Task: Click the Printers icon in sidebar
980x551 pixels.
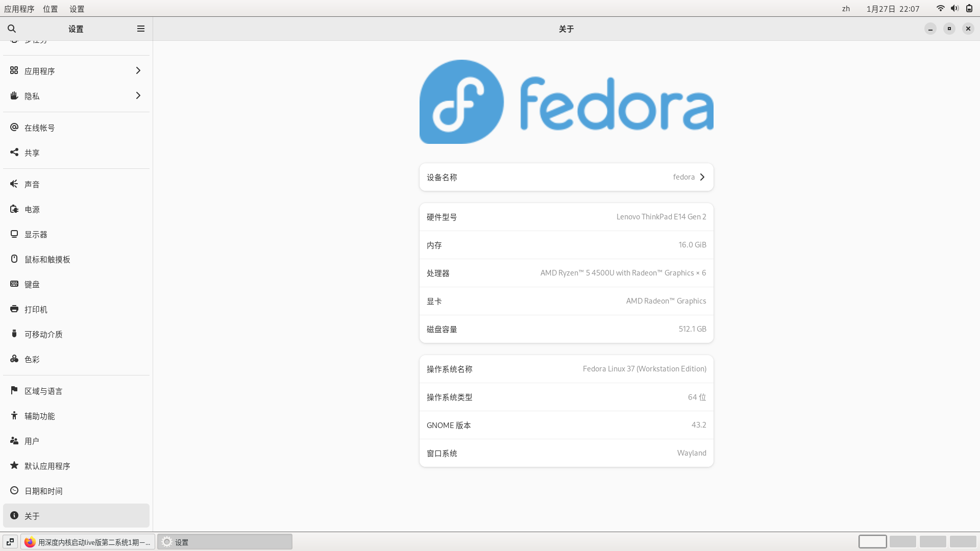Action: 14,309
